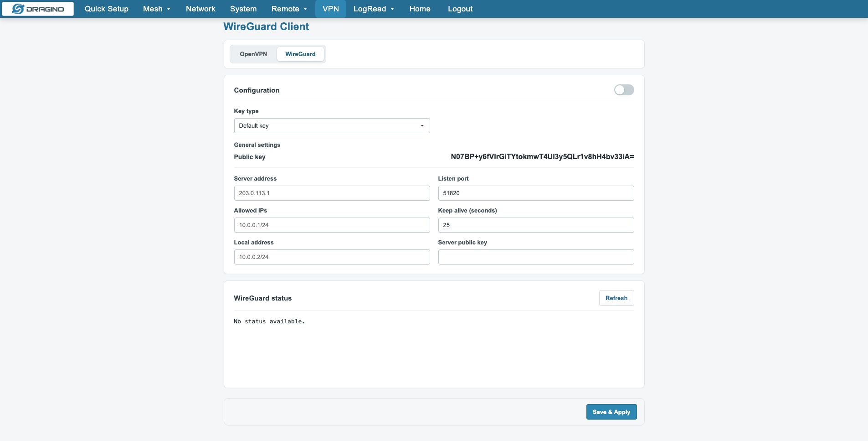Viewport: 868px width, 441px height.
Task: Enable the WireGuard Configuration toggle
Action: (624, 90)
